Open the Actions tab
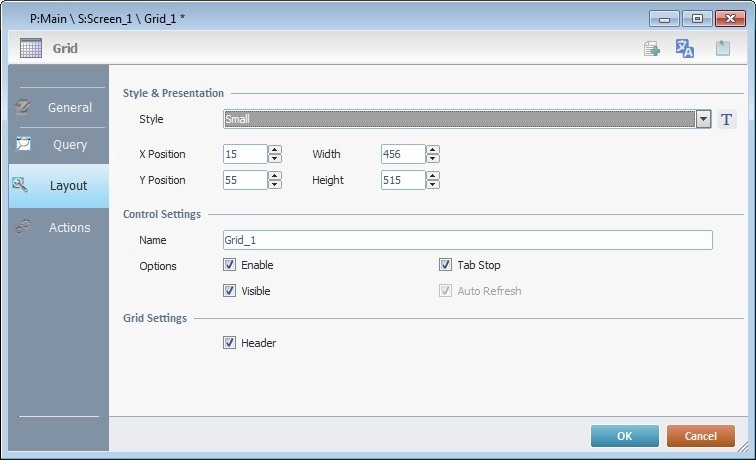The image size is (756, 460). (58, 227)
